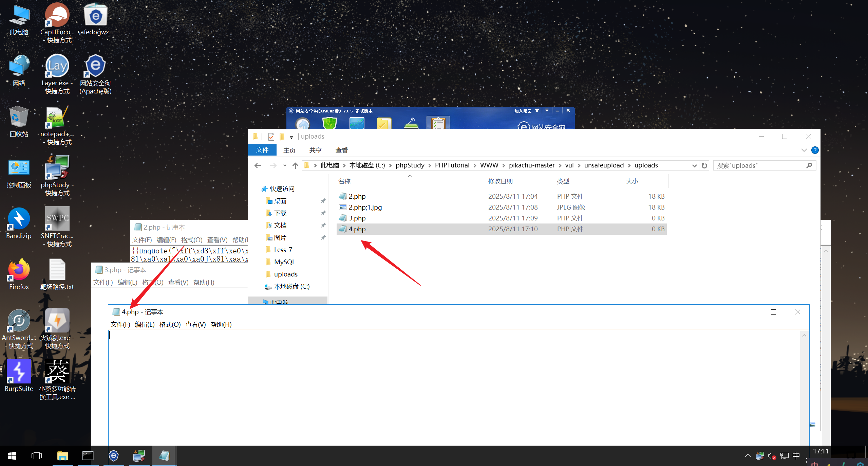Screen dimensions: 868x466
Task: Expand the Explorer ribbon chevron
Action: [x=804, y=150]
